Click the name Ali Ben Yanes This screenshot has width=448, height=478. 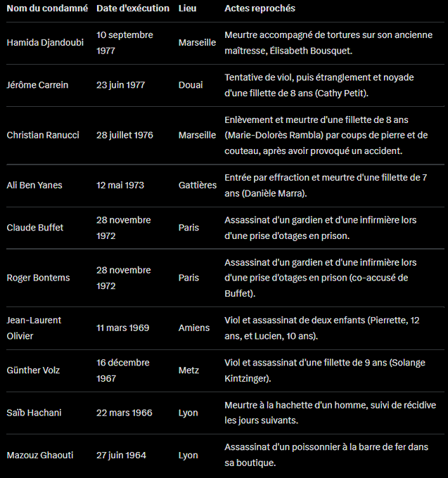(x=34, y=186)
